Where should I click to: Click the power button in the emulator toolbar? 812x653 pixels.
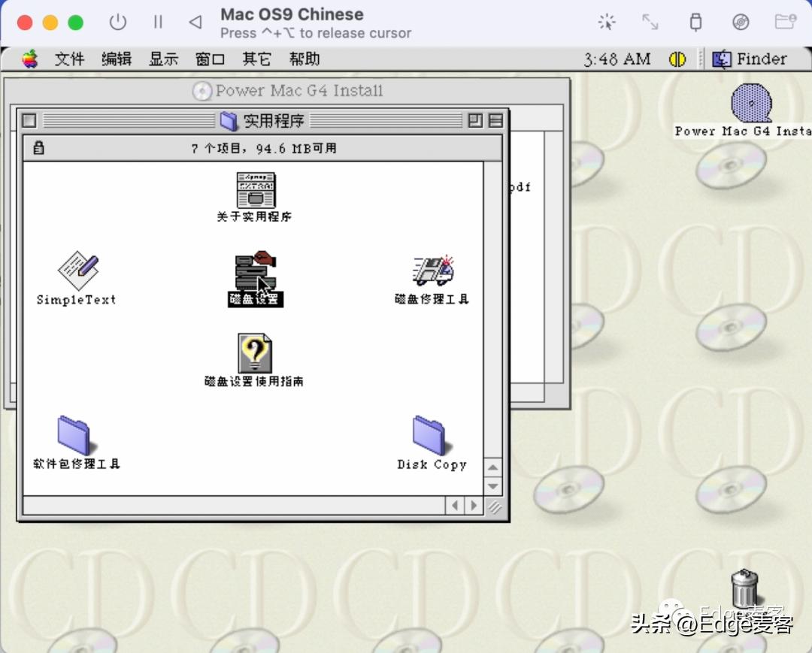(x=118, y=22)
